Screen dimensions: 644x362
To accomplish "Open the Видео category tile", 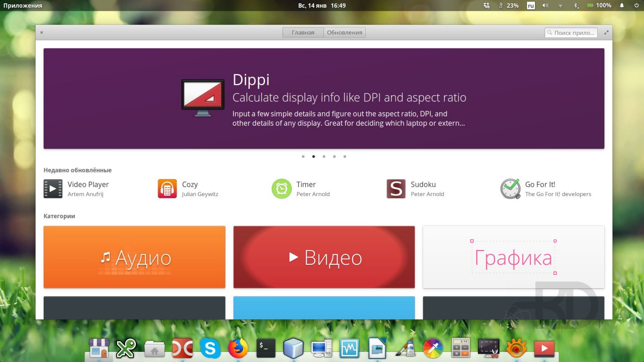I will point(324,257).
